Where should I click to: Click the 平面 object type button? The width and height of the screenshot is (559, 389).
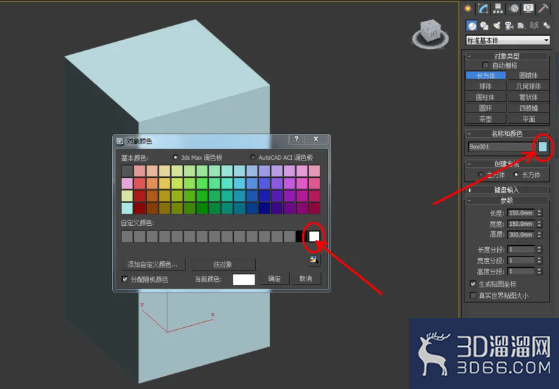click(528, 119)
